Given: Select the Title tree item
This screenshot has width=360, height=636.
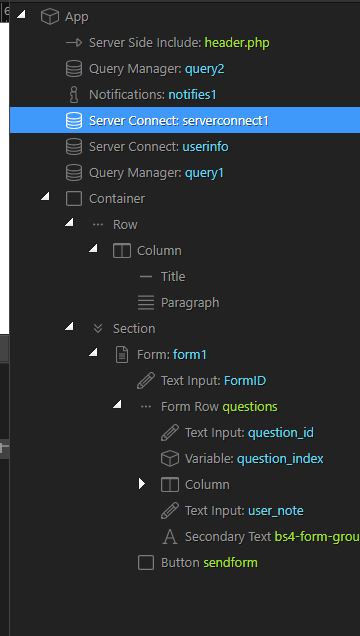Looking at the screenshot, I should point(173,277).
